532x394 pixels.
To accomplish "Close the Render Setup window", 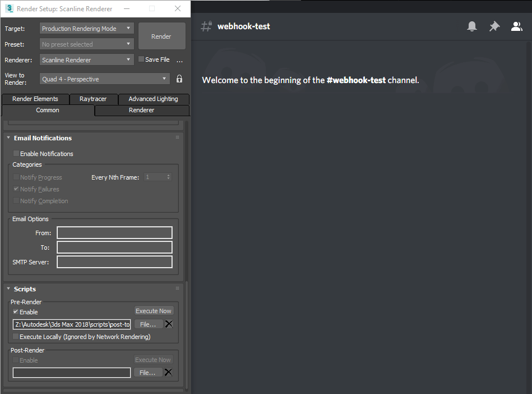I will pyautogui.click(x=178, y=8).
